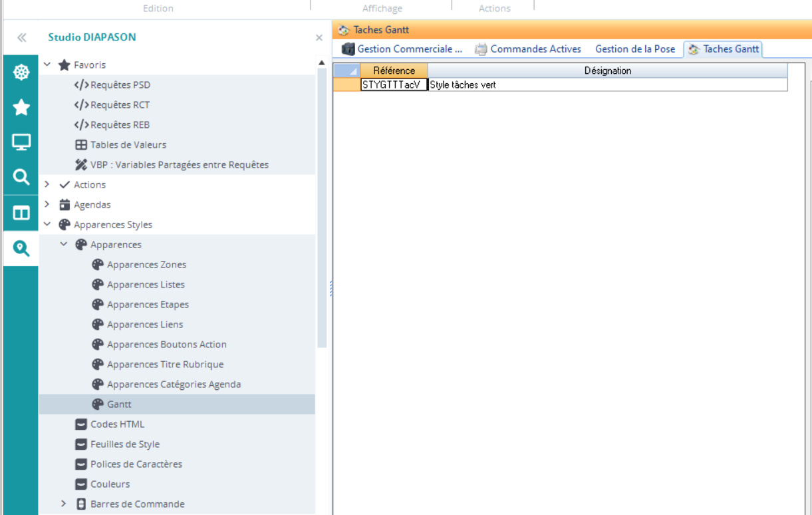Expand the Actions tree node
The image size is (812, 515).
(x=47, y=184)
